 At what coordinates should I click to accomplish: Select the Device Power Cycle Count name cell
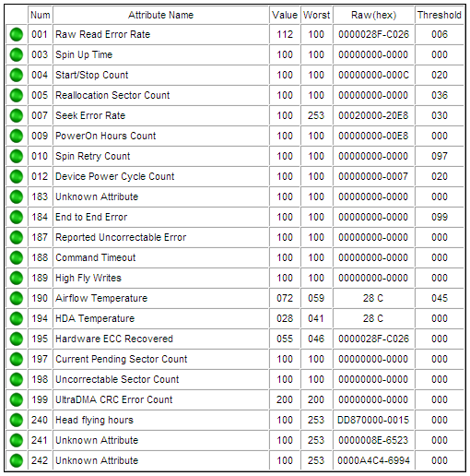click(x=160, y=176)
